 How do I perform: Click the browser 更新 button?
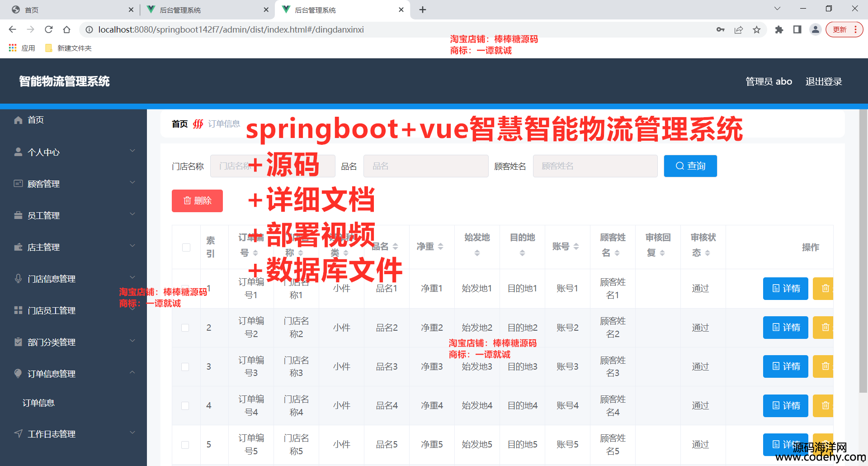point(844,29)
